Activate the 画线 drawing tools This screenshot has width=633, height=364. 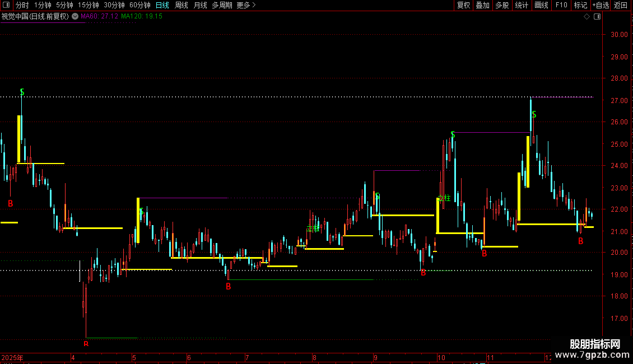[x=541, y=5]
